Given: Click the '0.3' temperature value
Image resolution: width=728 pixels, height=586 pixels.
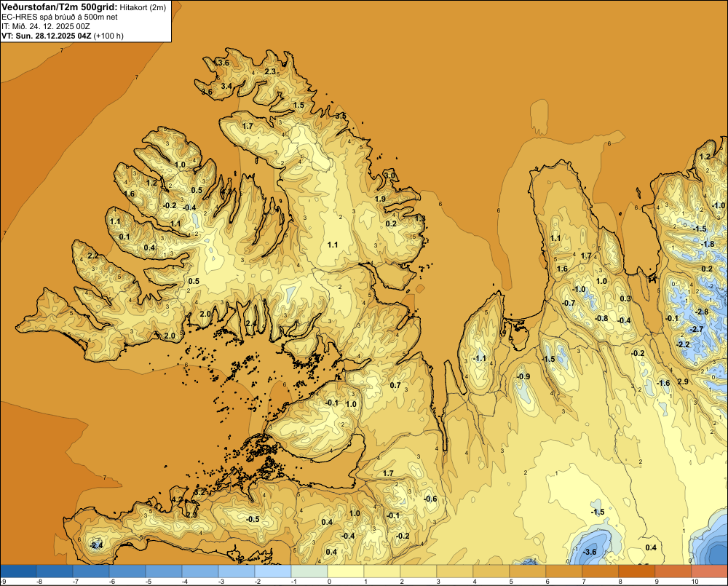Looking at the screenshot, I should pyautogui.click(x=625, y=298).
